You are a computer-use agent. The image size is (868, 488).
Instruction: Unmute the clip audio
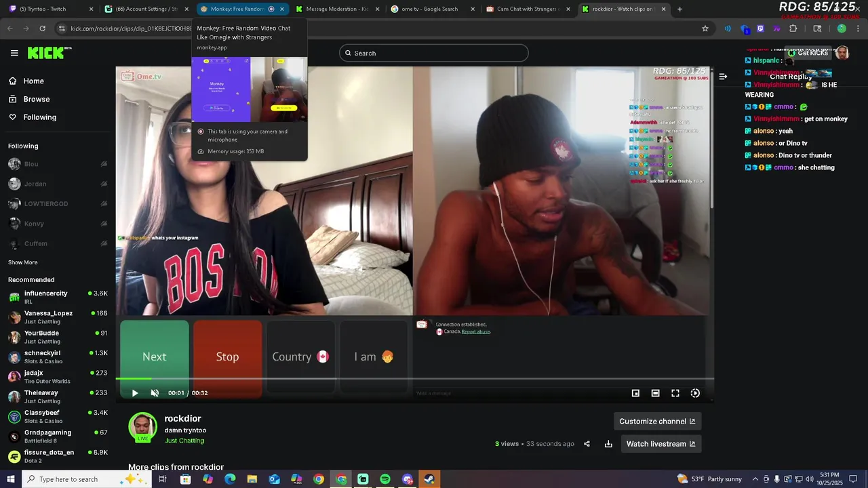[x=155, y=393]
